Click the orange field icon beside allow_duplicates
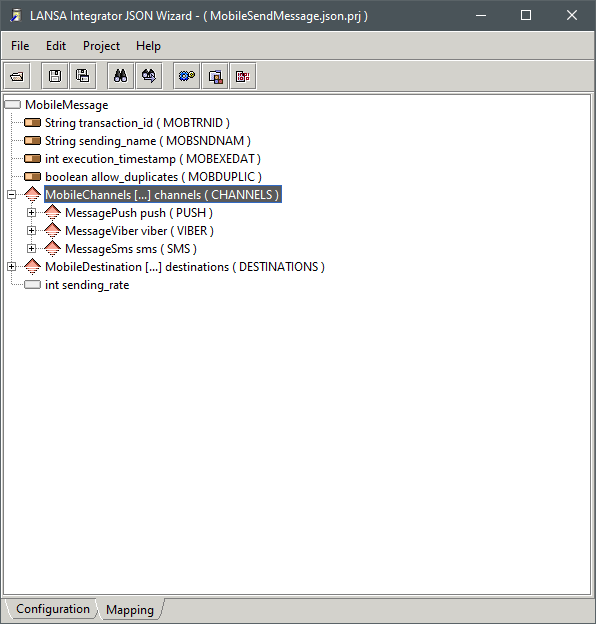The image size is (596, 624). click(x=32, y=176)
